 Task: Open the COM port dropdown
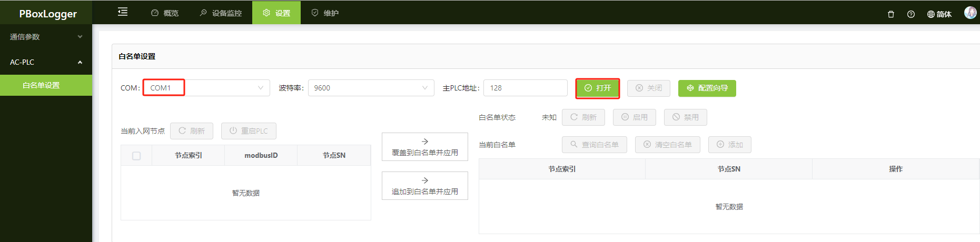pos(206,88)
